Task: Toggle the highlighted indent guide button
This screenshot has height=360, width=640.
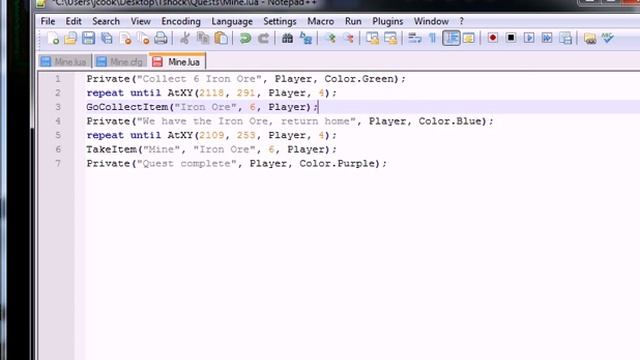Action: coord(451,38)
